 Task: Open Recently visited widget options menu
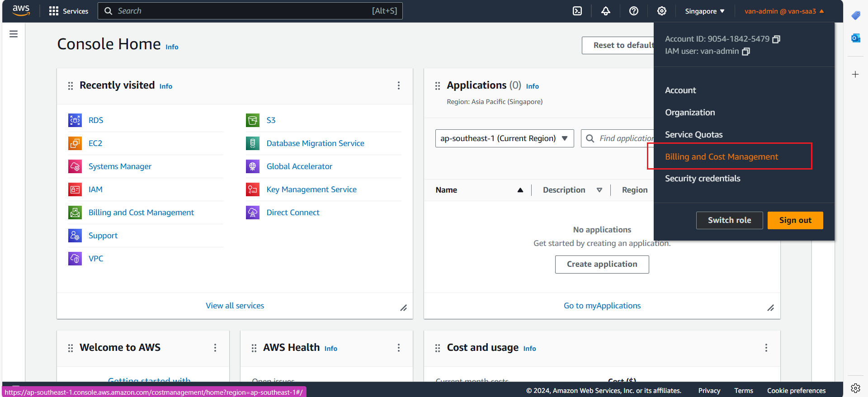point(399,86)
